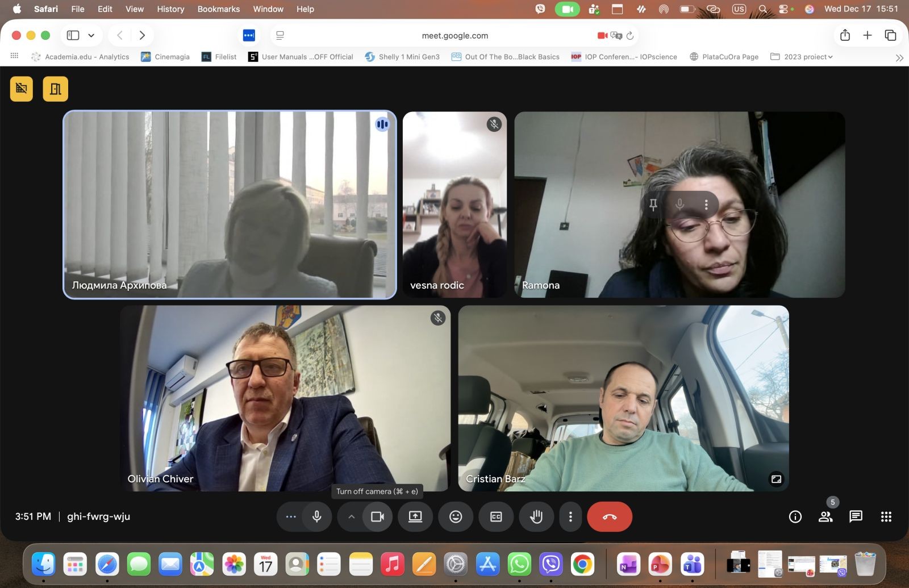Open more options three-dot menu in call bar
The height and width of the screenshot is (588, 909).
pos(570,516)
